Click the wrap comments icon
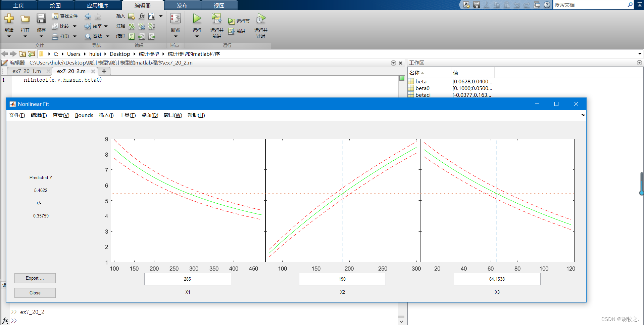The width and height of the screenshot is (644, 325). pyautogui.click(x=152, y=26)
